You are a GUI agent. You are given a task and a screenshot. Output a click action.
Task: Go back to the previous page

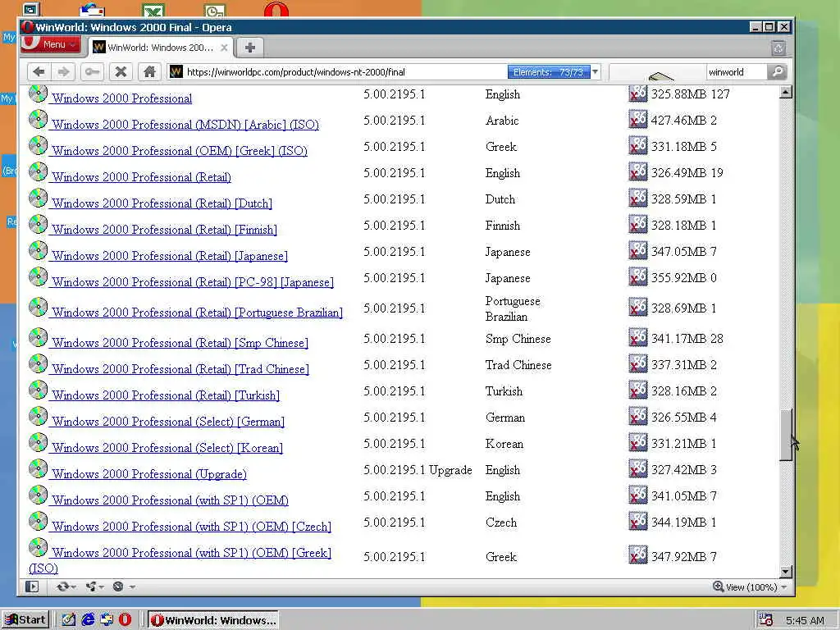(39, 72)
